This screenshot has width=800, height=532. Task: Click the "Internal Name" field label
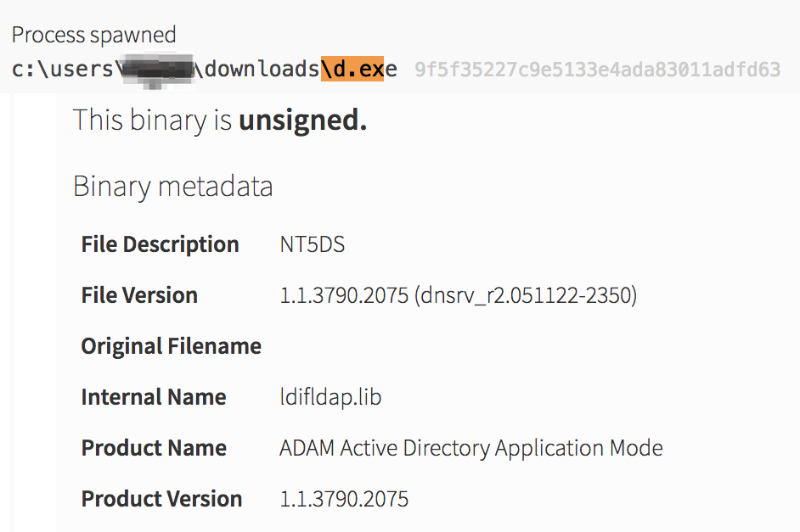[x=153, y=397]
